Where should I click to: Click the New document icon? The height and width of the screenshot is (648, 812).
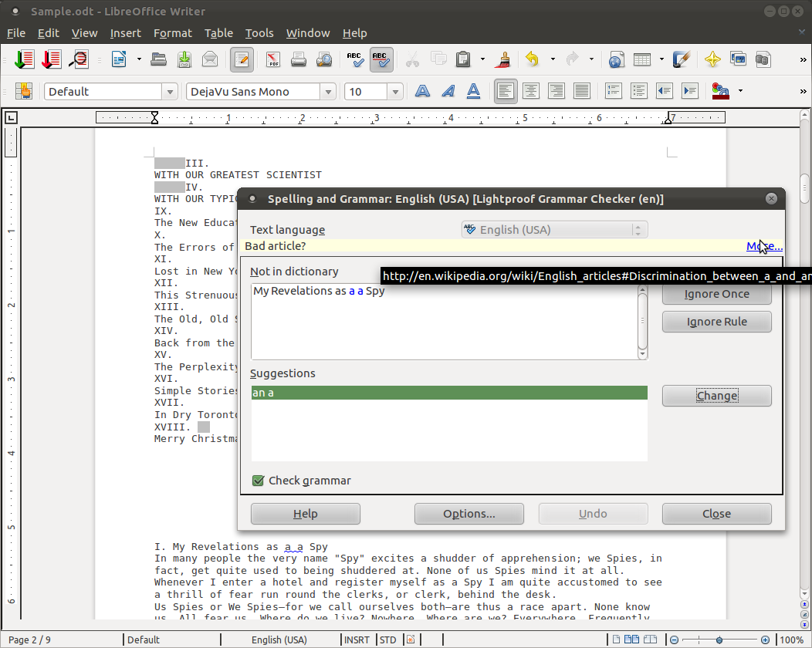[x=119, y=59]
